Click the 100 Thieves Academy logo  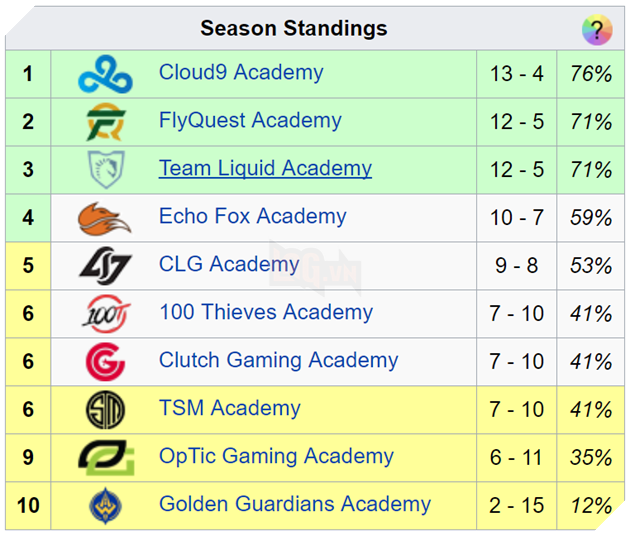105,313
